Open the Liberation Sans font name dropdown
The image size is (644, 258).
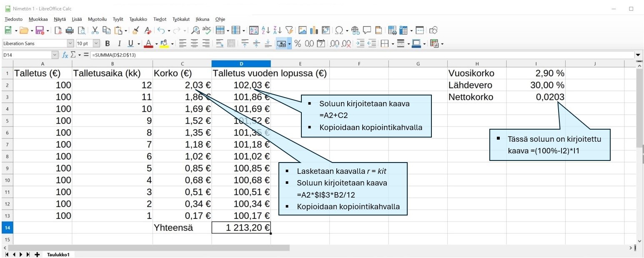[x=70, y=43]
